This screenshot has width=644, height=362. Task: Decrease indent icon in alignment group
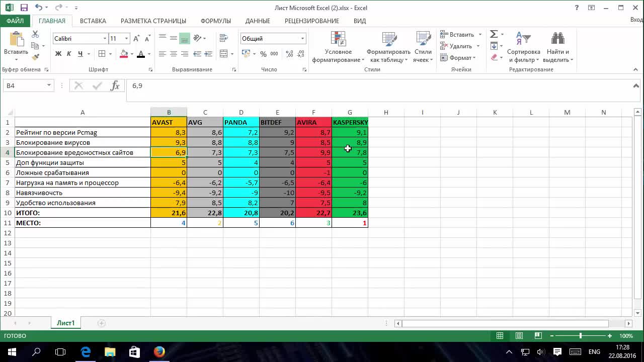coord(197,54)
